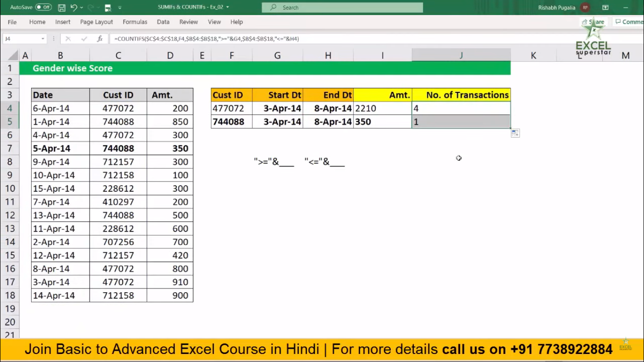The height and width of the screenshot is (362, 644).
Task: Switch to the Formulas tab
Action: click(x=135, y=22)
